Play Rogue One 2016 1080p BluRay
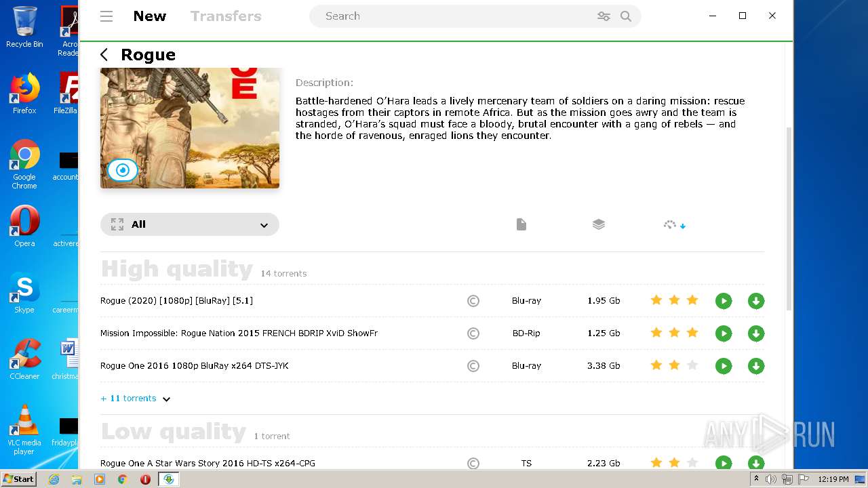The width and height of the screenshot is (868, 488). 724,366
